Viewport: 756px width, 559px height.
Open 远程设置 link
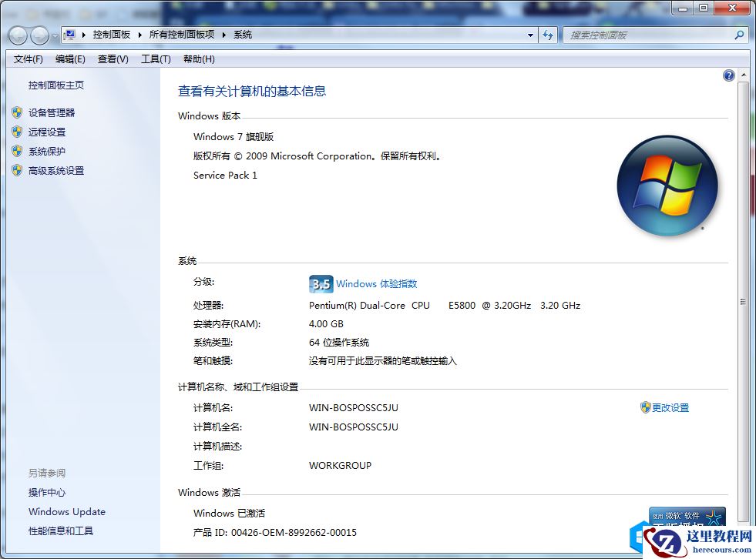47,132
